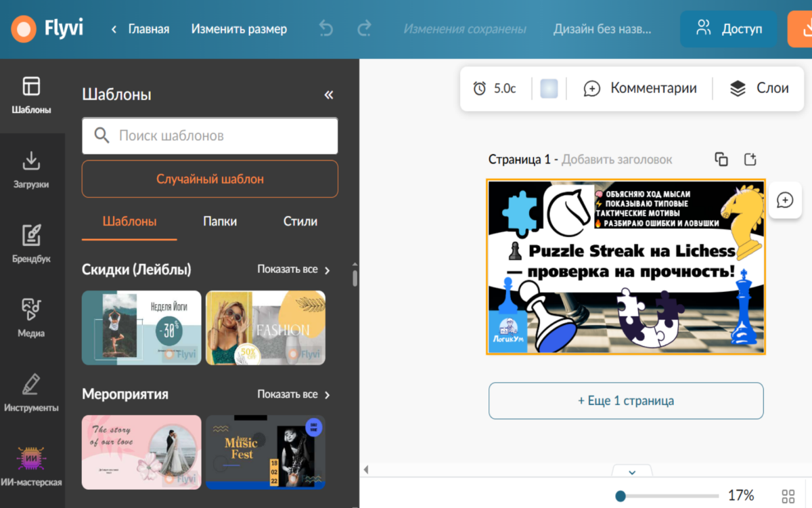Image resolution: width=812 pixels, height=508 pixels.
Task: Redo the last action
Action: tap(365, 28)
